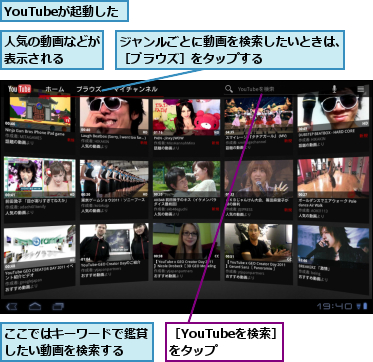
Task: Open the マイチャンネル tab
Action: tap(135, 89)
